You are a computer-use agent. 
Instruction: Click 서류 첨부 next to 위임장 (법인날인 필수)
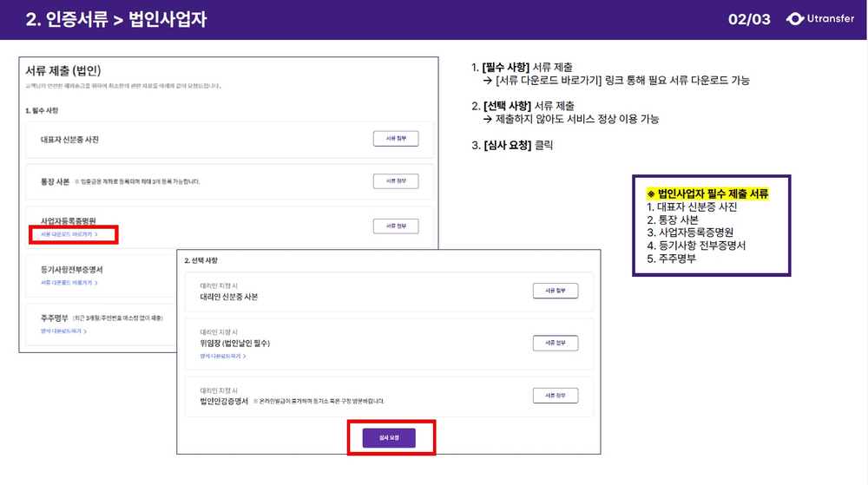pos(556,343)
